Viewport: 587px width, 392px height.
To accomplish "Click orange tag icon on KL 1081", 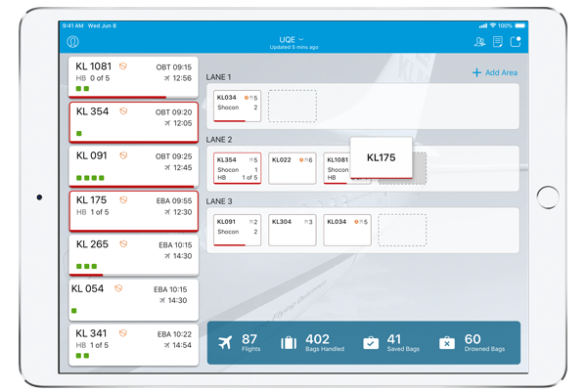I will [123, 66].
